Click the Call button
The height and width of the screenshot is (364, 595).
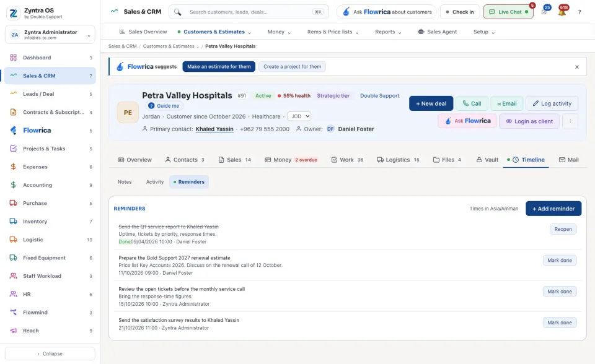(x=472, y=103)
